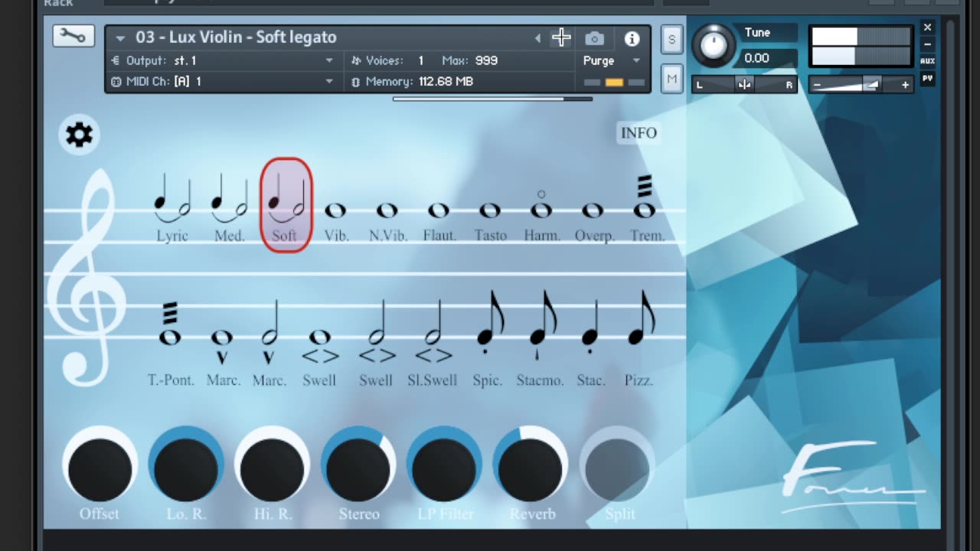The height and width of the screenshot is (551, 980).
Task: Open instrument menu arrow beside Lux Violin
Action: (120, 37)
